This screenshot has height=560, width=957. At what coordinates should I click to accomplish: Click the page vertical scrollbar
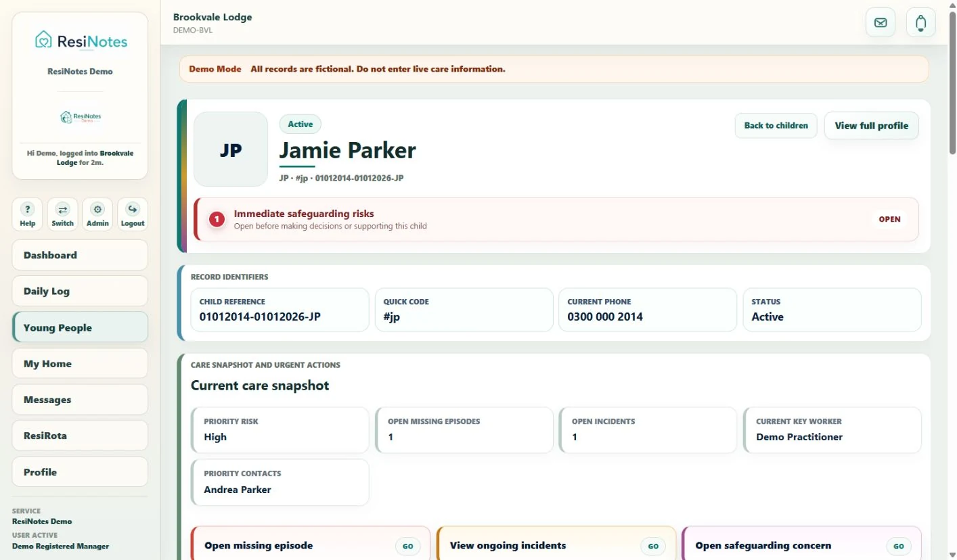coord(952,81)
